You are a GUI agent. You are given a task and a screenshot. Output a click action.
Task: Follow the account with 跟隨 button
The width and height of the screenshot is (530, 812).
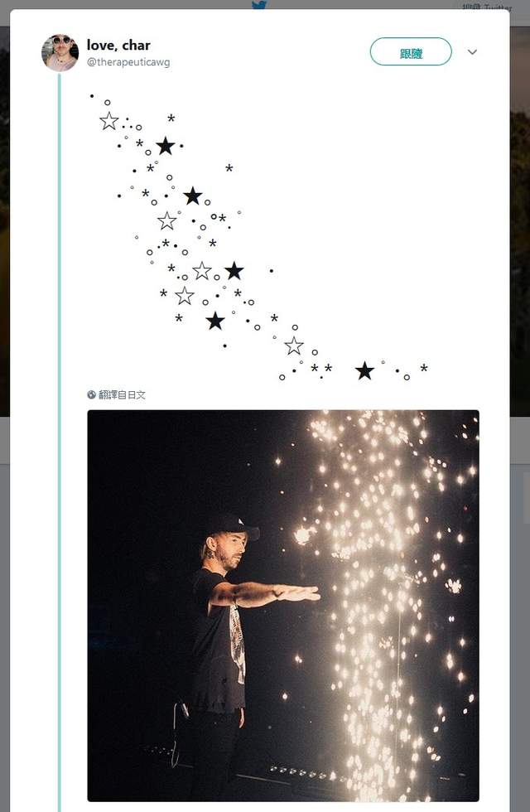[411, 51]
